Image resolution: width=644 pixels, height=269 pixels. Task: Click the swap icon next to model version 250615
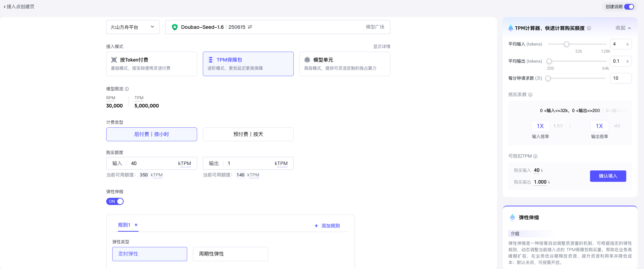point(250,27)
